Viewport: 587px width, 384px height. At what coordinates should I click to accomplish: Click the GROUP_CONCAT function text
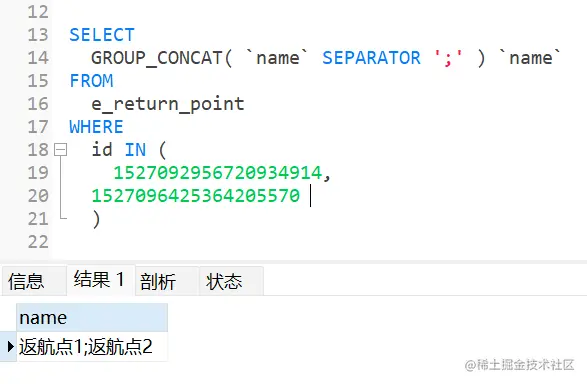tap(157, 58)
